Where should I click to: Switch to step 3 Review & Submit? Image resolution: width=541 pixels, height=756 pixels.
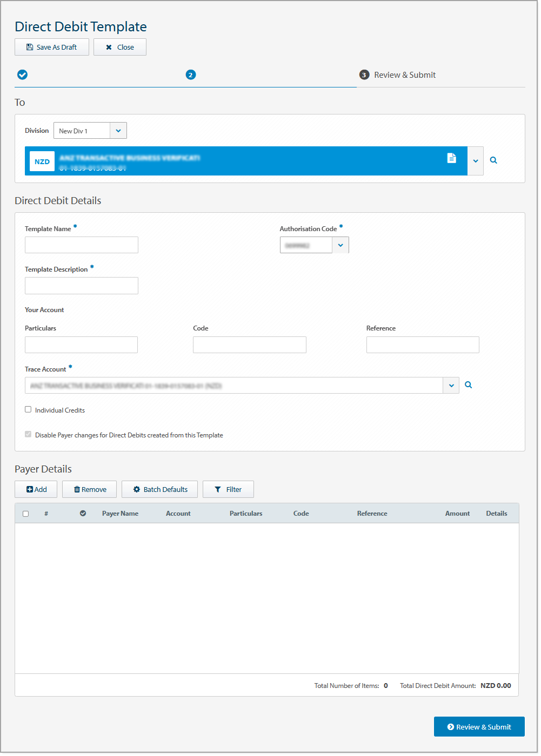[x=364, y=75]
